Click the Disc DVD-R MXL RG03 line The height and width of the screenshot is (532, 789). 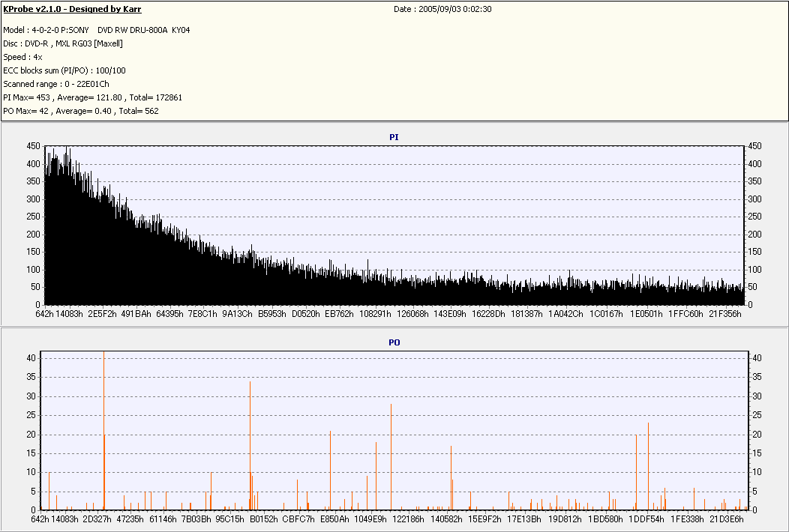click(x=63, y=43)
